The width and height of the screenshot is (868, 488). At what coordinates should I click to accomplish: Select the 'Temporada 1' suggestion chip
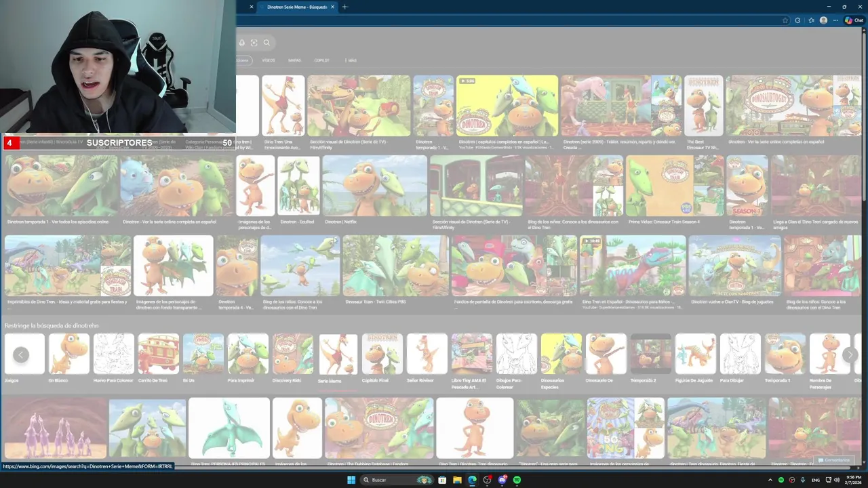pos(785,358)
